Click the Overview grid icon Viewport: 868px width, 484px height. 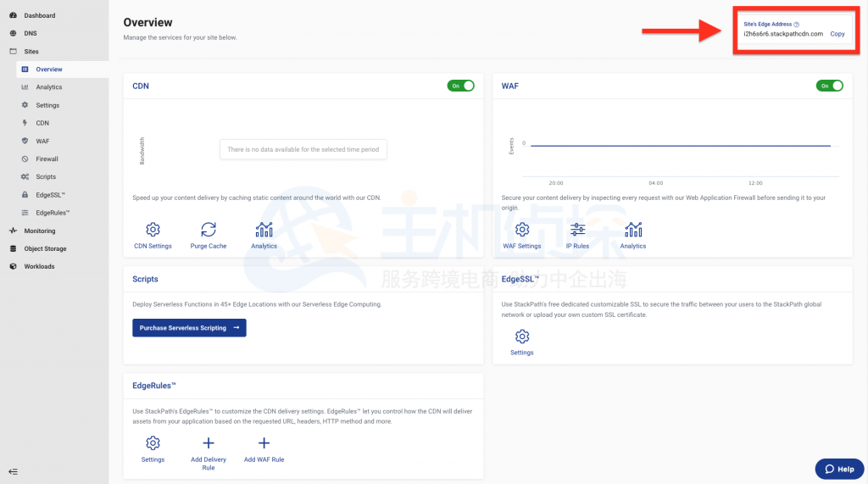coord(25,70)
